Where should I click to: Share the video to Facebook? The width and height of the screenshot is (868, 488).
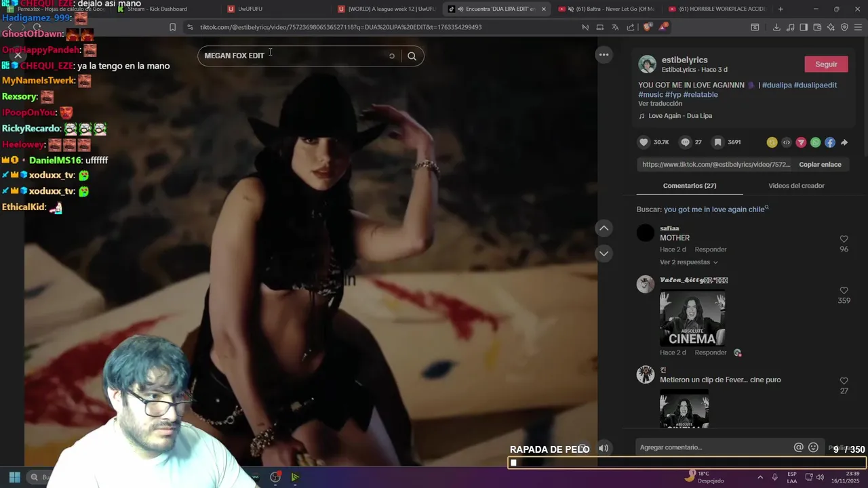click(830, 142)
